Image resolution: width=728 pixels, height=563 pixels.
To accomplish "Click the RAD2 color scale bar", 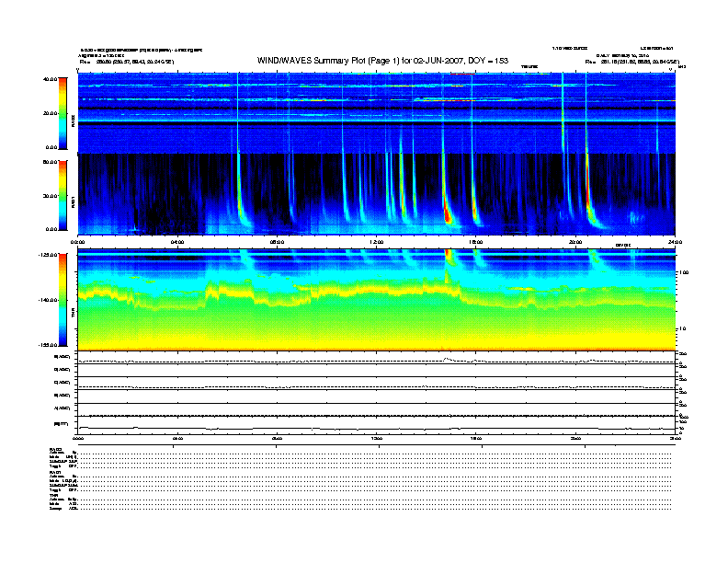I will click(63, 113).
